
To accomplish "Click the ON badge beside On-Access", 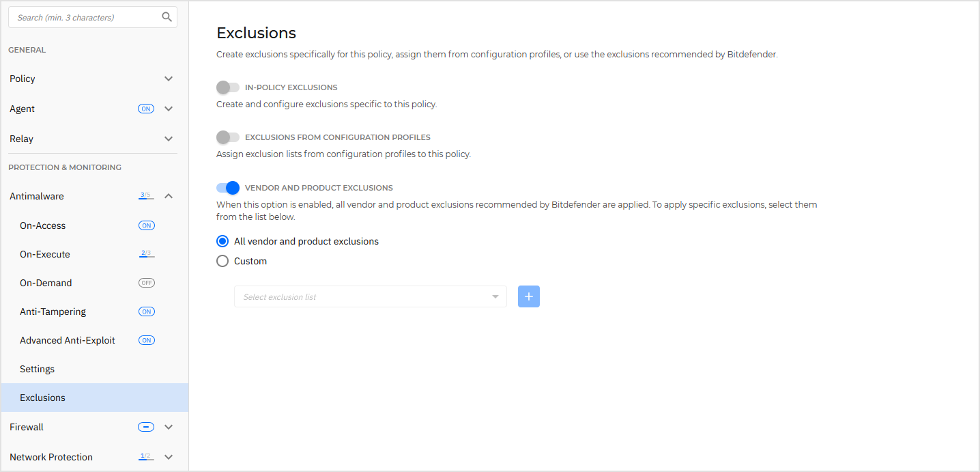I will (146, 225).
